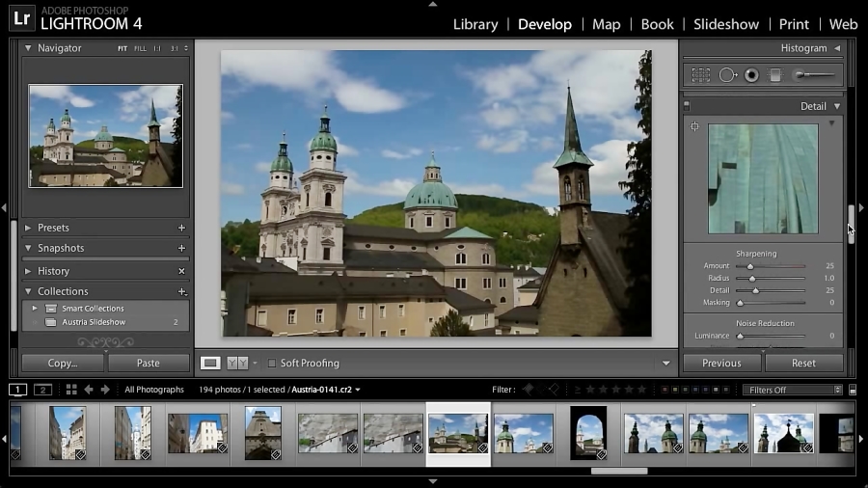Set Navigator zoom to FILL
868x488 pixels.
[141, 48]
